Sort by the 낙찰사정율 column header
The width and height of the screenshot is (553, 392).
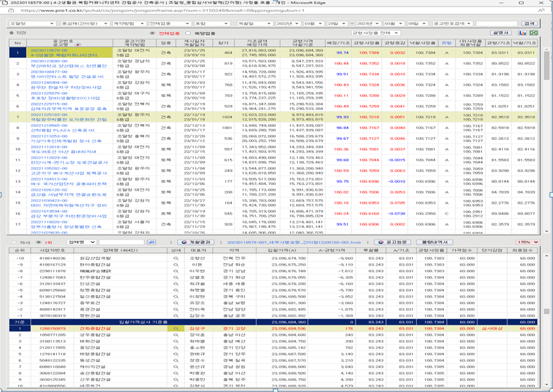[x=424, y=42]
